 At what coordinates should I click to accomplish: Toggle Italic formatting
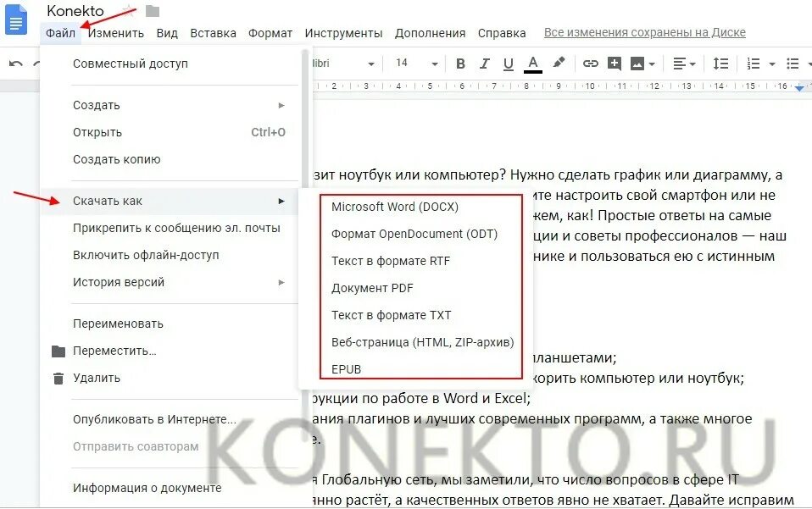(484, 64)
